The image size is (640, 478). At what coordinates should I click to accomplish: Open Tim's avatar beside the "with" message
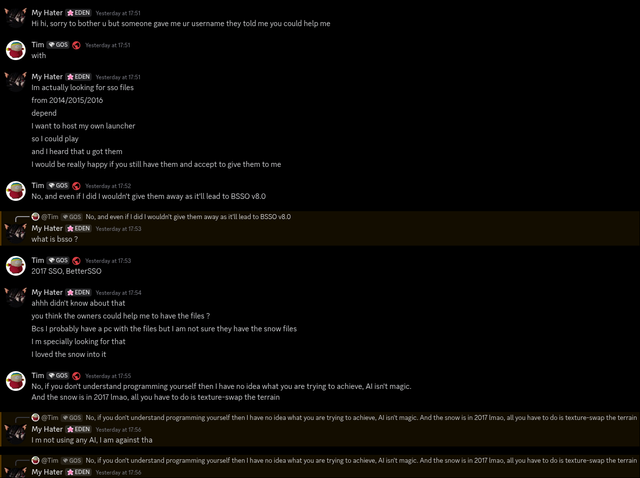(16, 50)
